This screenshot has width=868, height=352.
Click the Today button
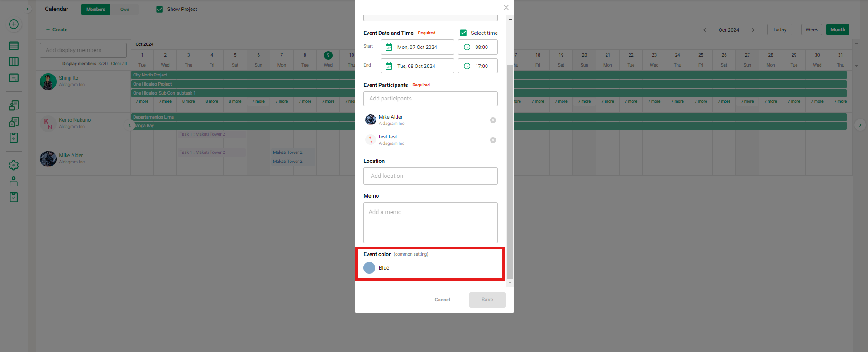click(779, 30)
